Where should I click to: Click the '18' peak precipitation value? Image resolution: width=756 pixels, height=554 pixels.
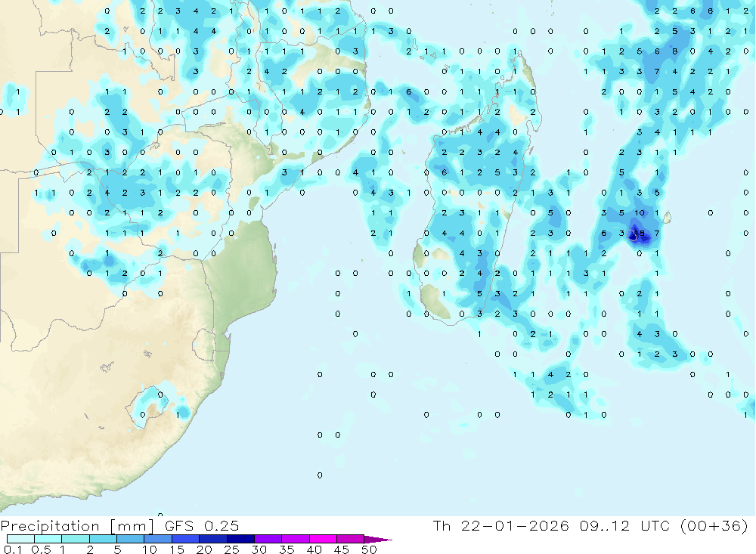tap(640, 234)
